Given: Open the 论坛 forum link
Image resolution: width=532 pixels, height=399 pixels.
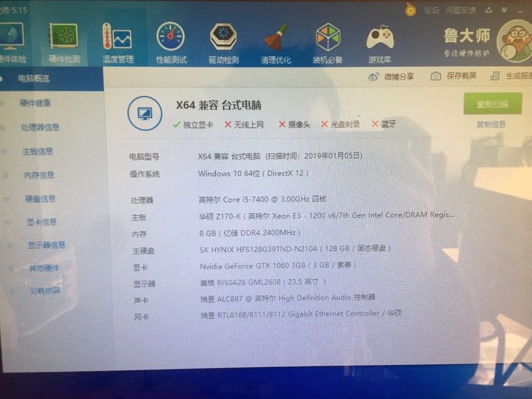Looking at the screenshot, I should 432,10.
